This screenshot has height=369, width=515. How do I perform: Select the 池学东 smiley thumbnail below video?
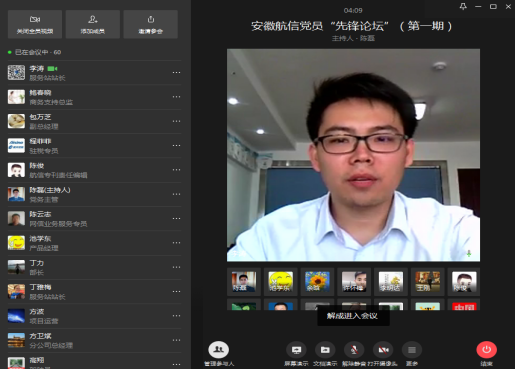[x=280, y=282]
